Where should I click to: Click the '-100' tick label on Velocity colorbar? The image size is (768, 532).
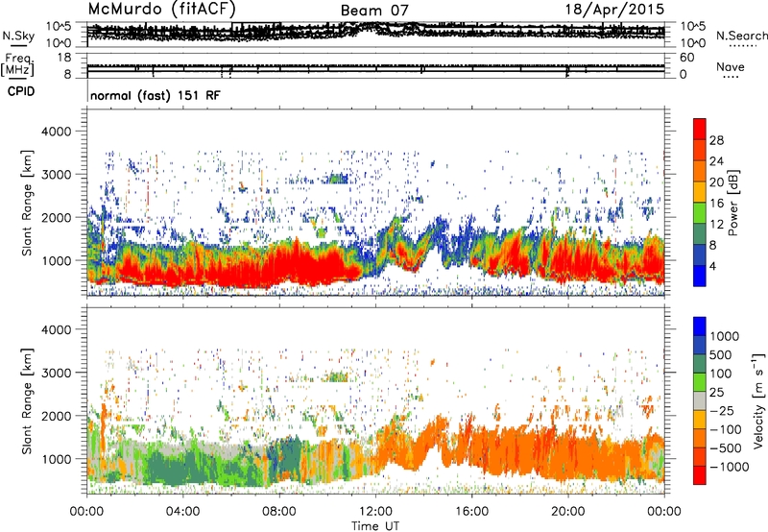726,429
